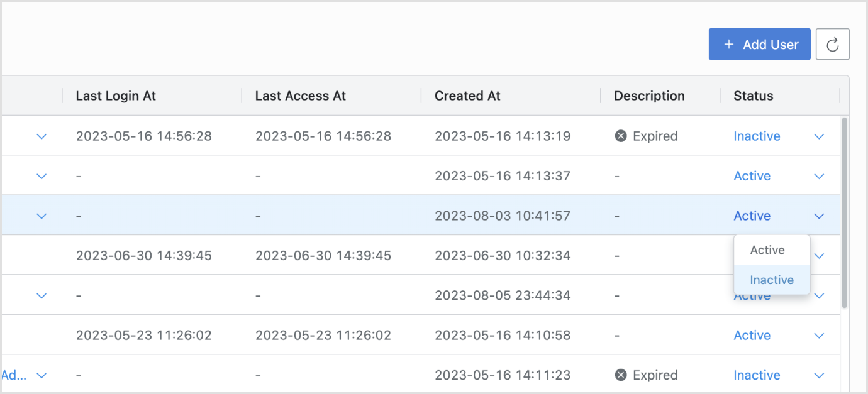Expand the left chevron in the highlighted row
This screenshot has width=868, height=394.
pos(42,216)
